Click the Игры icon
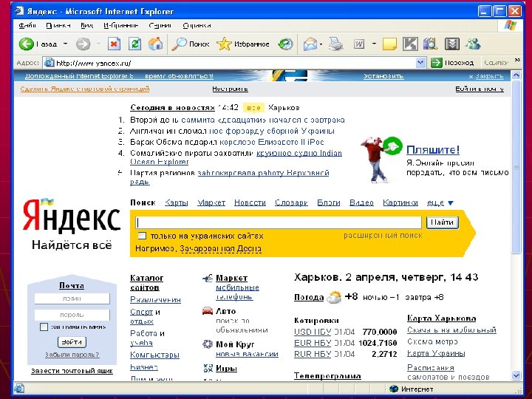 pos(208,368)
